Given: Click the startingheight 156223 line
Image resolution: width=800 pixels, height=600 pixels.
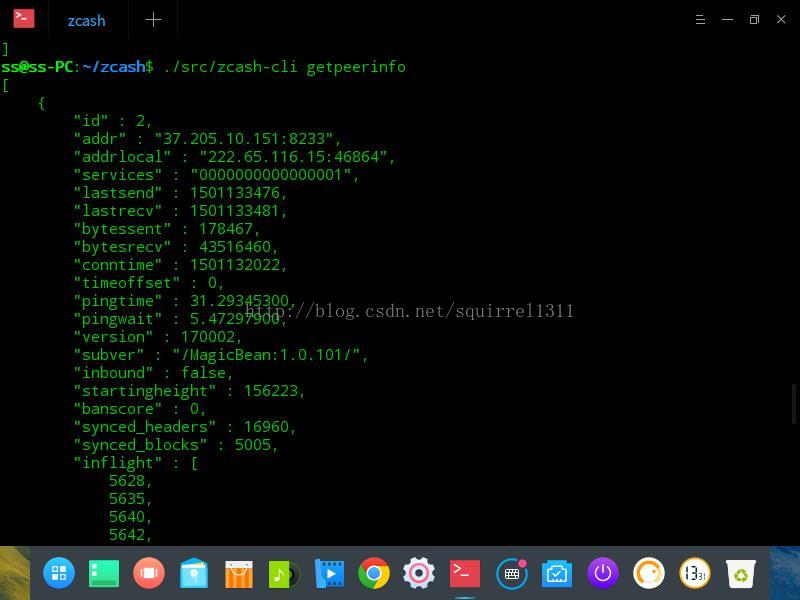Looking at the screenshot, I should click(x=189, y=391).
